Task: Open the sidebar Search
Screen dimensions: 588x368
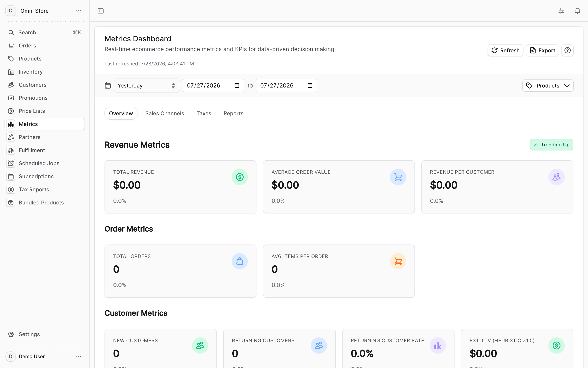Action: click(x=45, y=32)
